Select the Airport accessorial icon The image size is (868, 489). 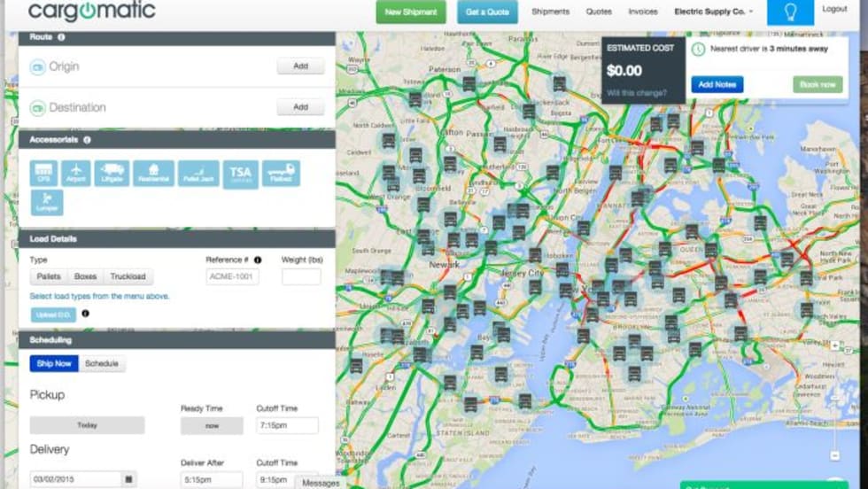pyautogui.click(x=76, y=173)
